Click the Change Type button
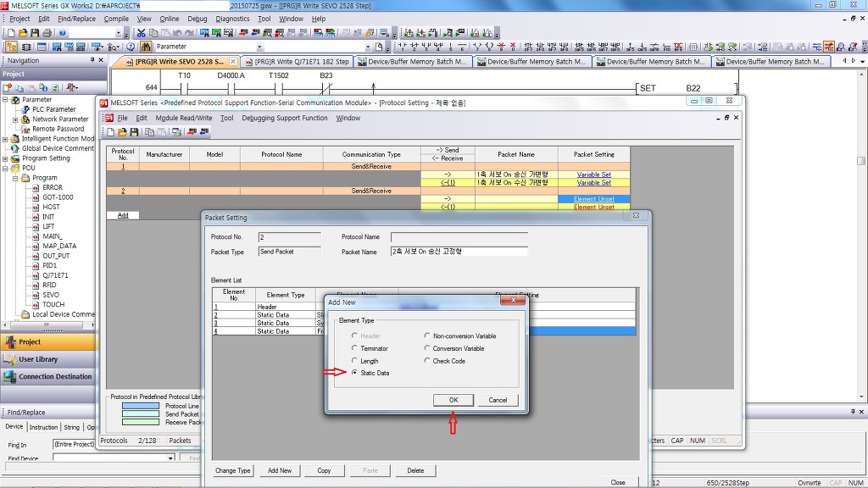Viewport: 868px width, 488px height. [232, 470]
